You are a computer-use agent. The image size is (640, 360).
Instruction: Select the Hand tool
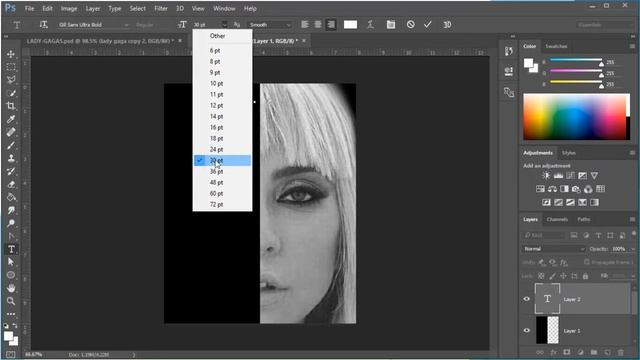pos(11,288)
